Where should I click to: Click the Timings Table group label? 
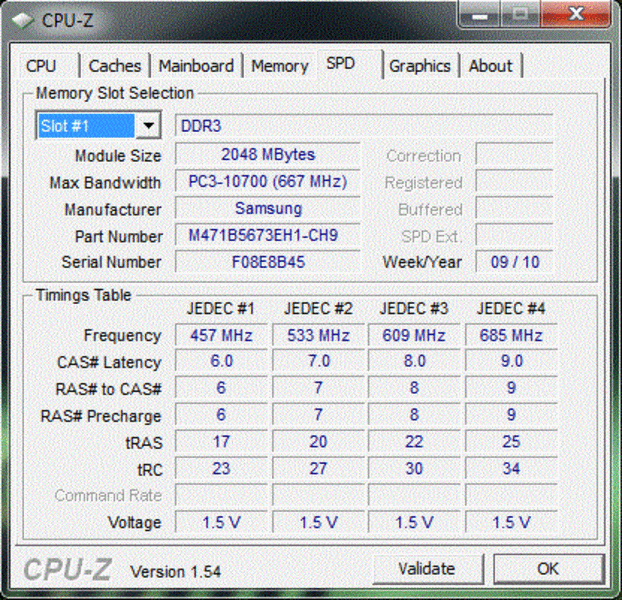tap(83, 295)
